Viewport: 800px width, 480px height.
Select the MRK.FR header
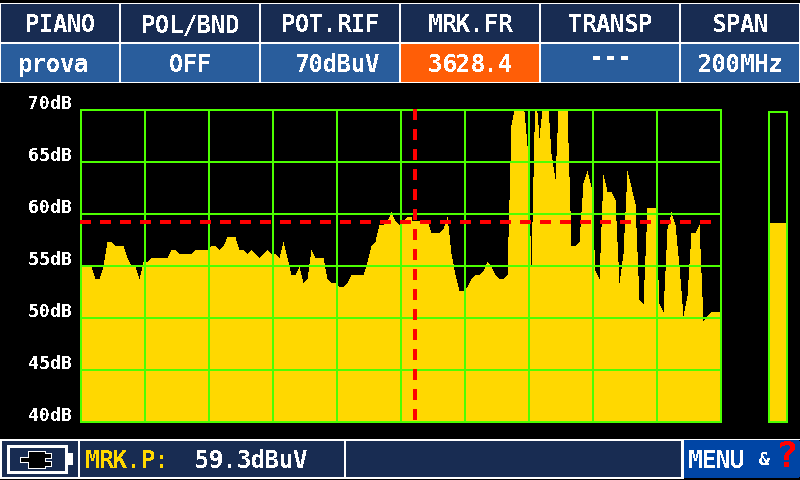(x=470, y=23)
